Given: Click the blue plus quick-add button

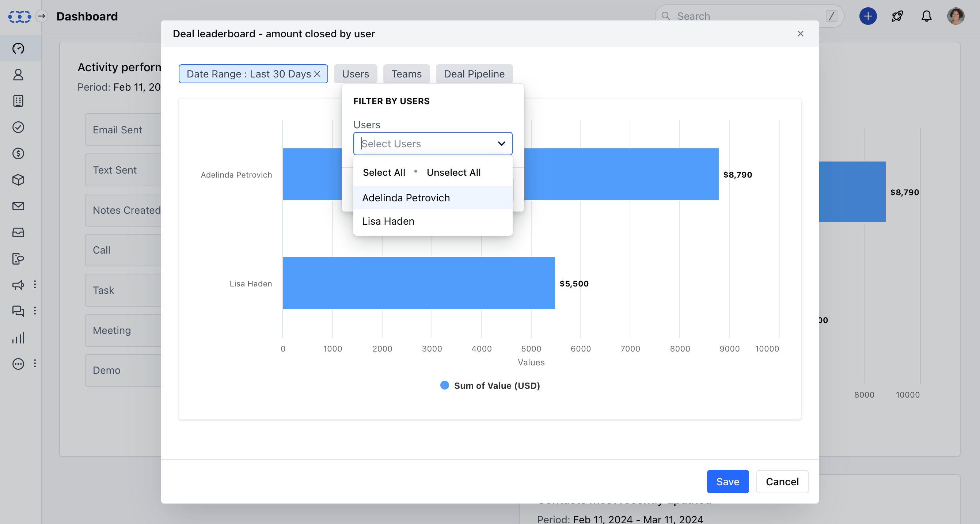Looking at the screenshot, I should [868, 16].
